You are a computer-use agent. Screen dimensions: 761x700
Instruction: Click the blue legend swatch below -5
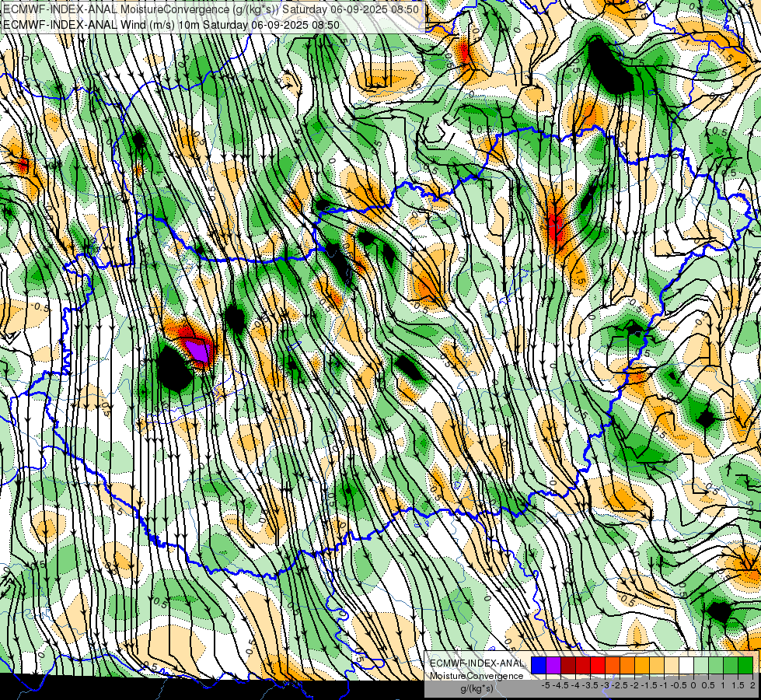tap(539, 665)
